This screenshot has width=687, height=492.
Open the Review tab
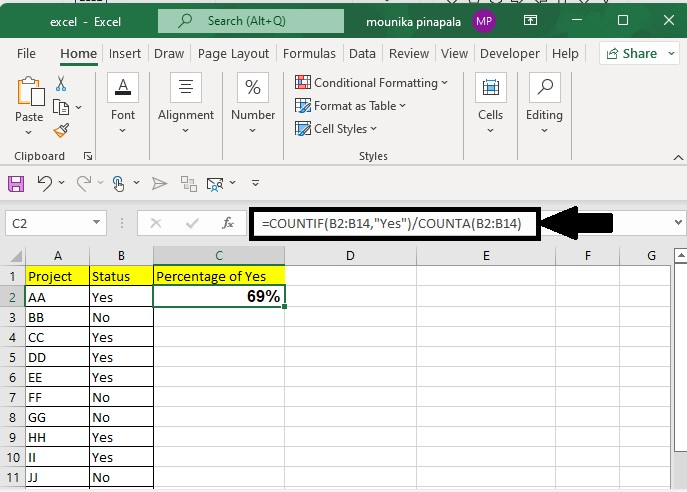[409, 53]
